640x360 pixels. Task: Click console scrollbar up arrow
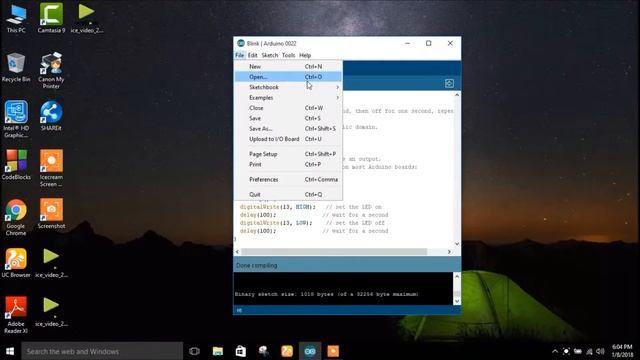457,276
